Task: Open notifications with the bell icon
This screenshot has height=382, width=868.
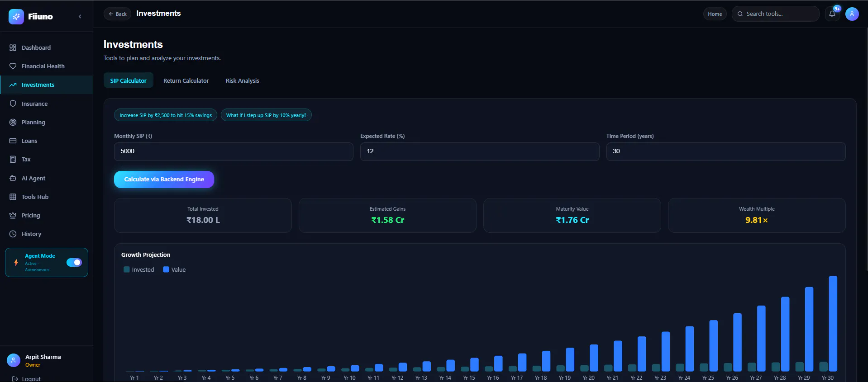Action: click(x=832, y=14)
